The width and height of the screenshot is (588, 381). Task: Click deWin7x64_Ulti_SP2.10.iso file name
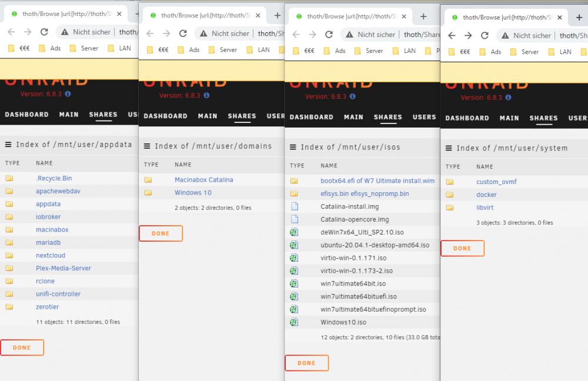(x=362, y=232)
